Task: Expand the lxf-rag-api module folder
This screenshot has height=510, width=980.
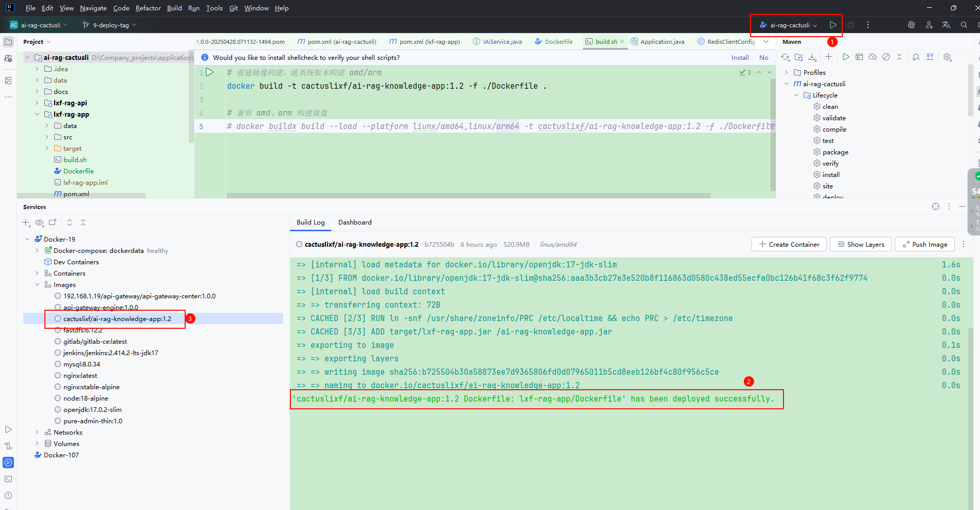Action: tap(37, 103)
